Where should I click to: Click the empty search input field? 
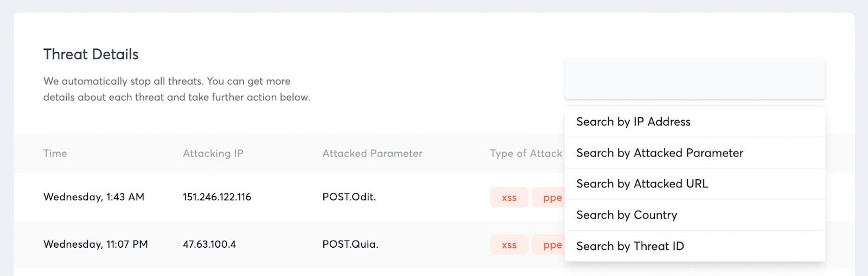[x=694, y=79]
